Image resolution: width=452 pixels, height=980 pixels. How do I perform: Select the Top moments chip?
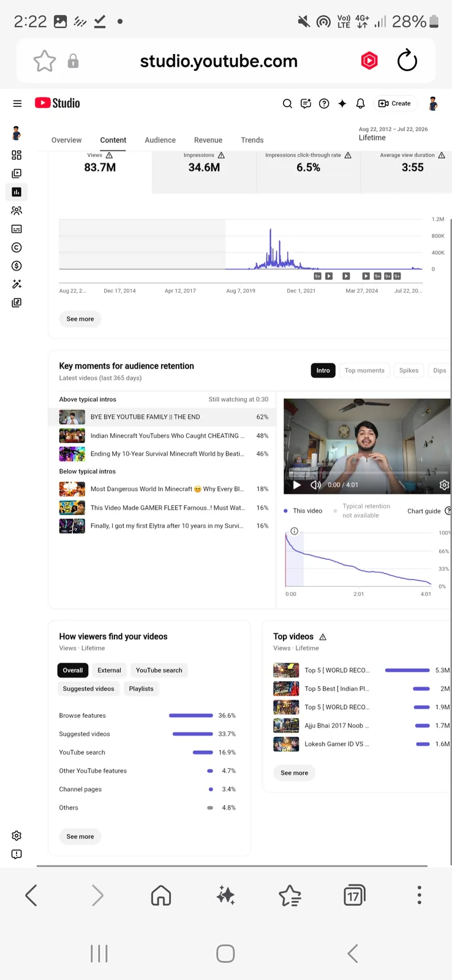tap(364, 371)
